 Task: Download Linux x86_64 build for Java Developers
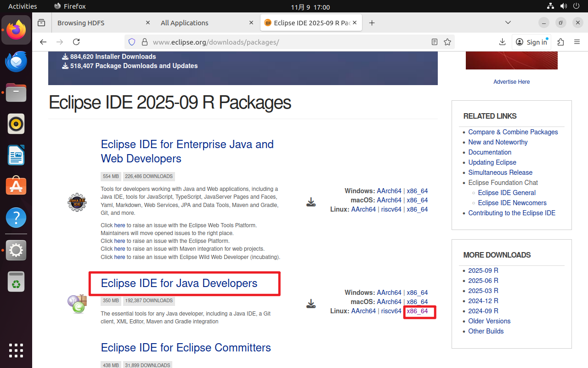coord(418,311)
